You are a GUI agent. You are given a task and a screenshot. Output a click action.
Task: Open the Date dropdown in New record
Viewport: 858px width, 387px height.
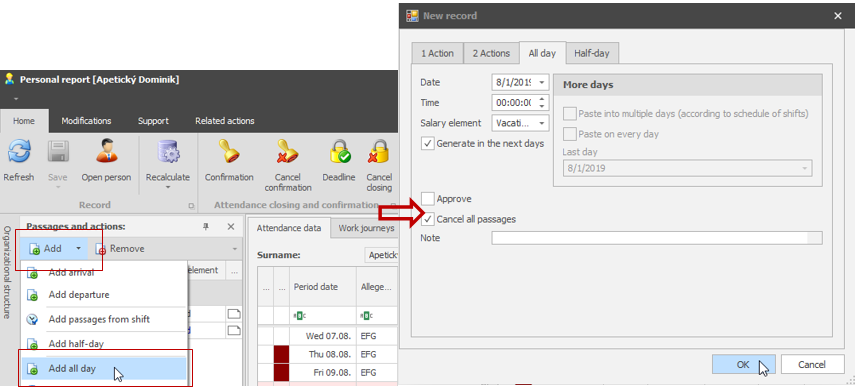click(x=541, y=83)
